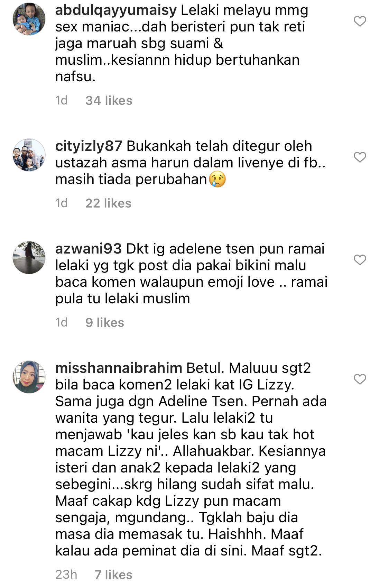Viewport: 389px width, 588px height.
Task: Visit azwani93 username link
Action: click(x=89, y=249)
